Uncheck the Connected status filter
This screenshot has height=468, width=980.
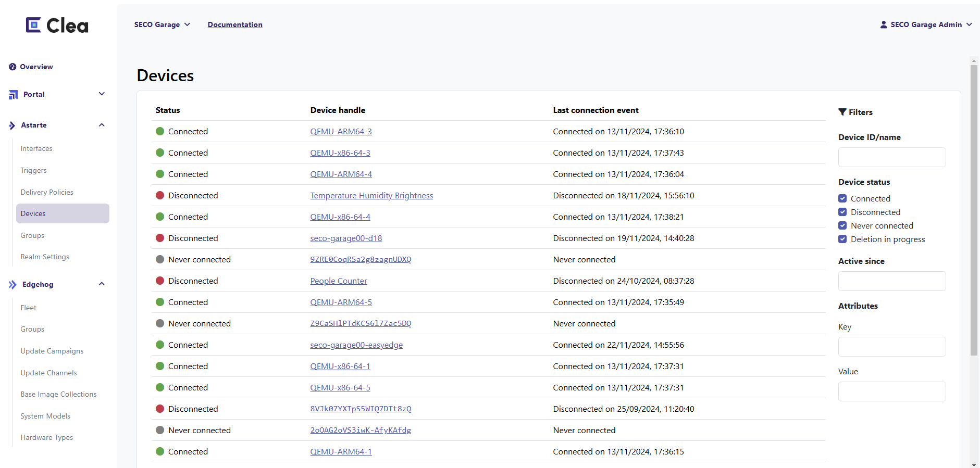coord(842,198)
